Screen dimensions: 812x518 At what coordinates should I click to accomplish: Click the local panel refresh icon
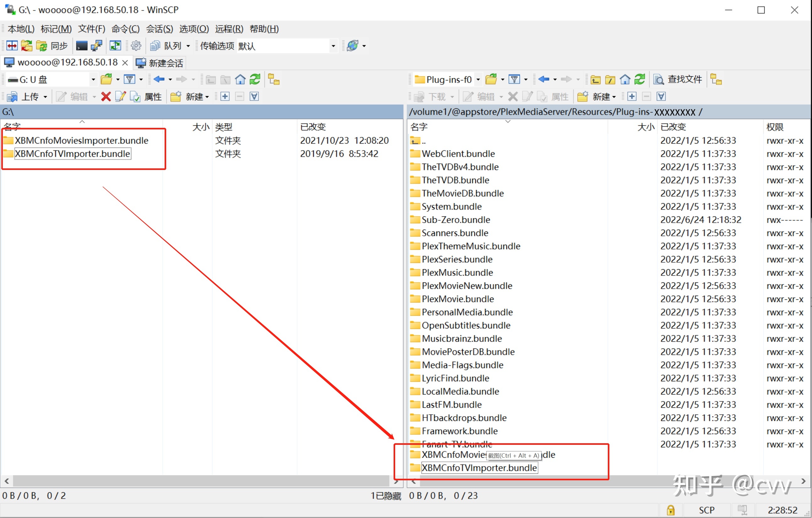[x=255, y=79]
